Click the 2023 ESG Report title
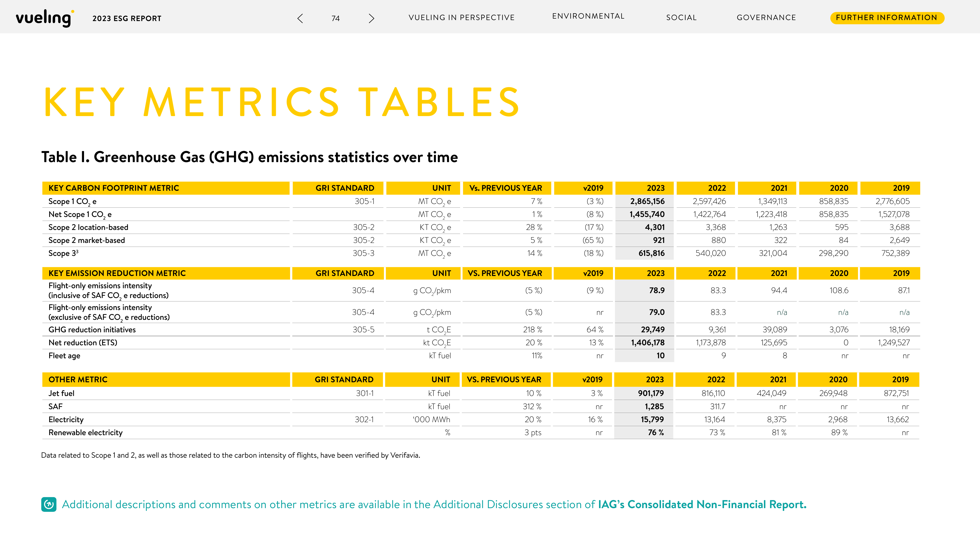980x551 pixels. click(127, 18)
